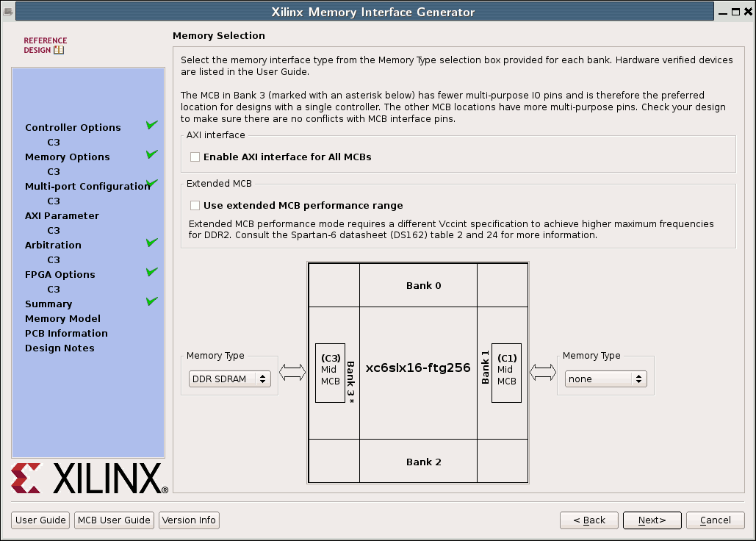Image resolution: width=756 pixels, height=541 pixels.
Task: Click the double arrow next to C3 MCB
Action: 292,373
